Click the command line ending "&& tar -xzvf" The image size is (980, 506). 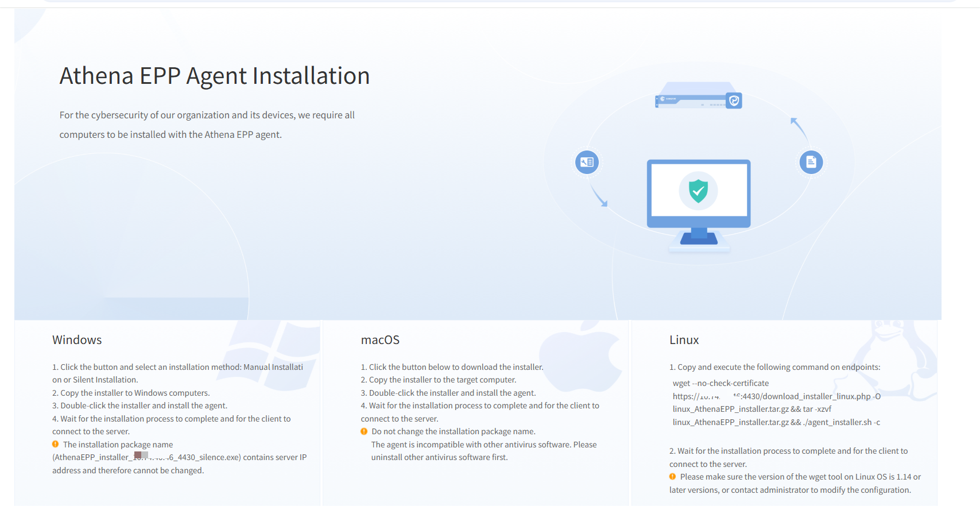pos(752,409)
